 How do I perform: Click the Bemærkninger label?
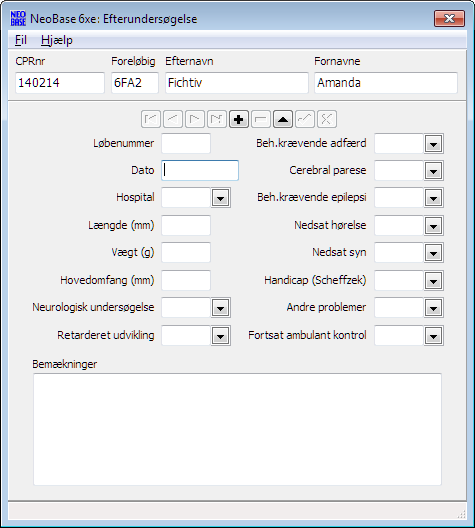click(x=65, y=364)
